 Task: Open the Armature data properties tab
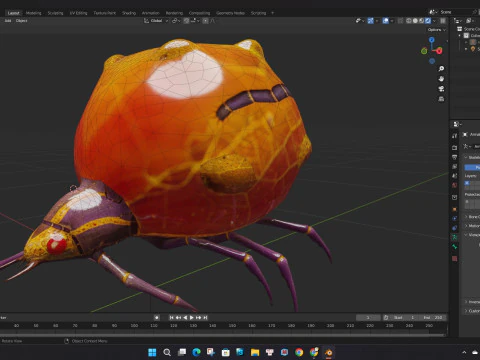point(455,237)
